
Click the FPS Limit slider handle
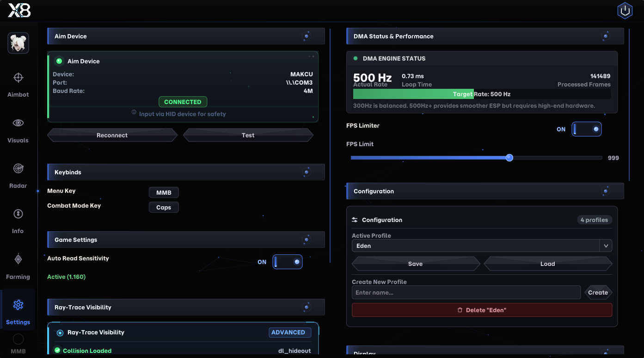point(509,158)
